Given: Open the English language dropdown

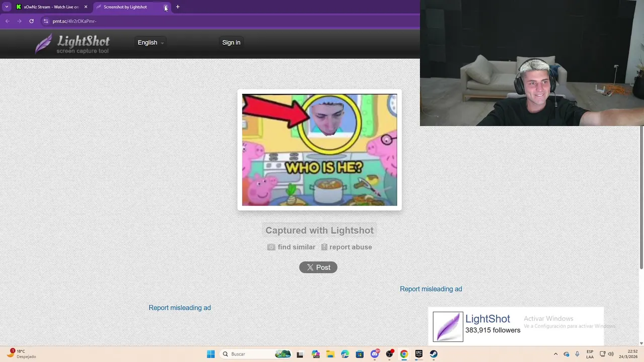Looking at the screenshot, I should click(x=150, y=43).
